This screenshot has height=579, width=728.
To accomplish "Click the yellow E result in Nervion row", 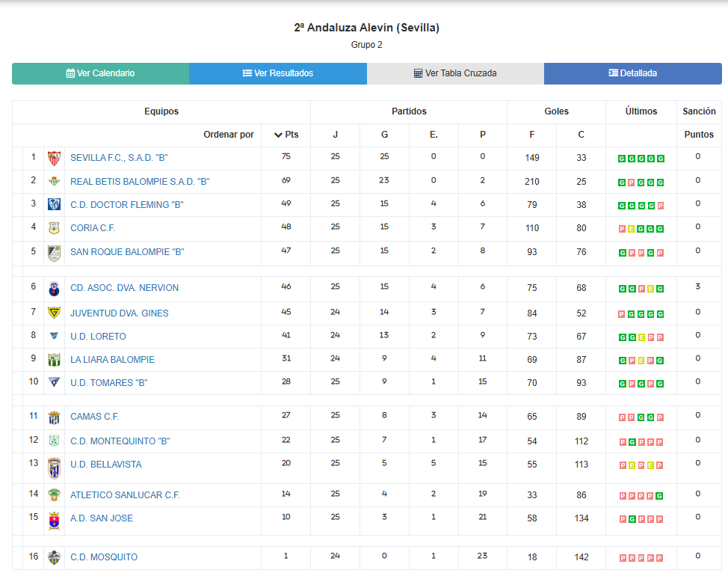I will point(650,289).
